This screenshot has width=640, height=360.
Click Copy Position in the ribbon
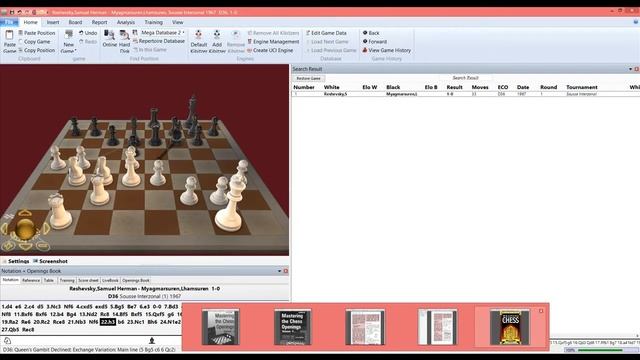tap(36, 50)
